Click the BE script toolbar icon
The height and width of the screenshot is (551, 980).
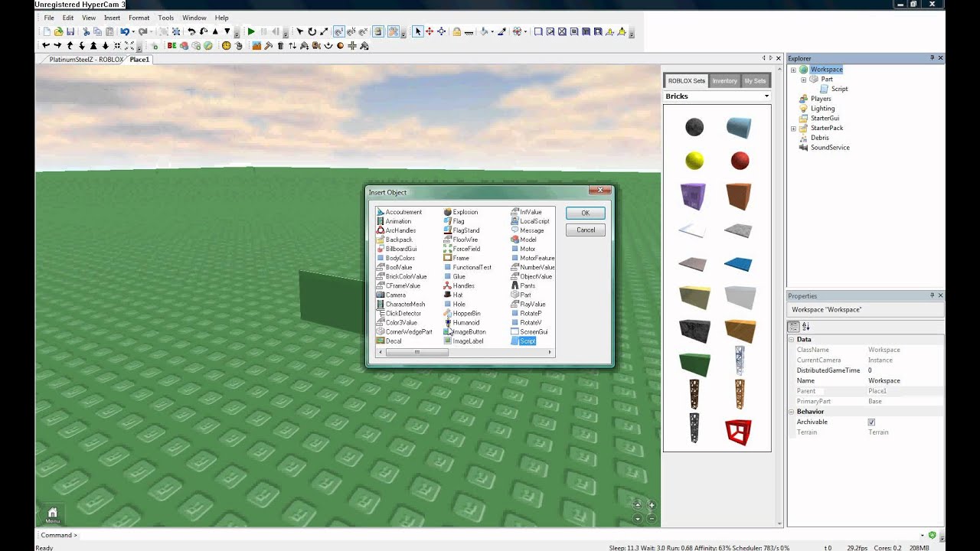(x=171, y=46)
